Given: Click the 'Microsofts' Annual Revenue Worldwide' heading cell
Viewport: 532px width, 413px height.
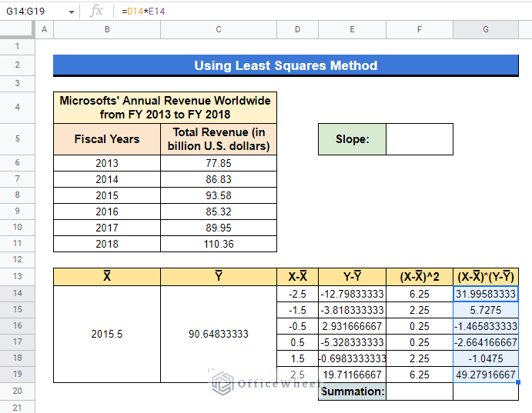Looking at the screenshot, I should click(x=165, y=108).
